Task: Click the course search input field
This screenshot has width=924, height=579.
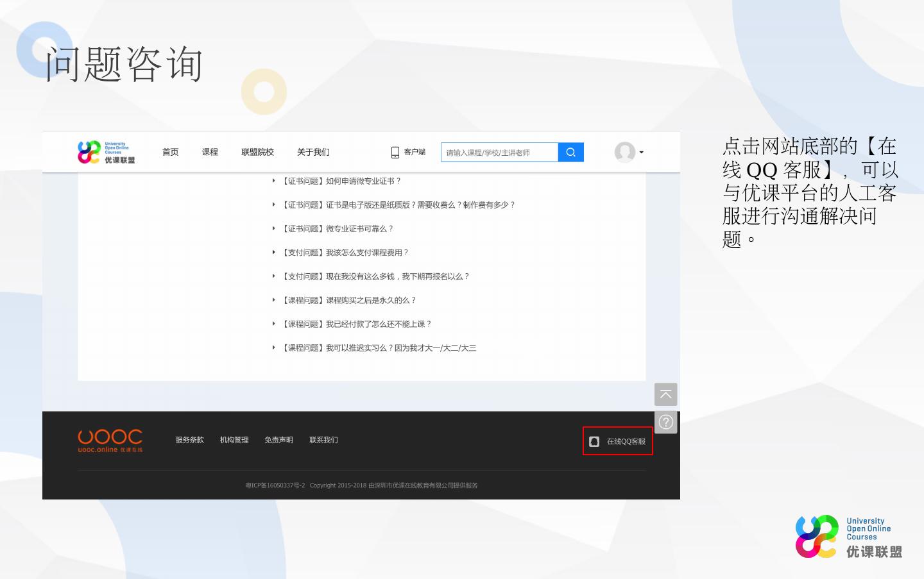Action: click(499, 153)
